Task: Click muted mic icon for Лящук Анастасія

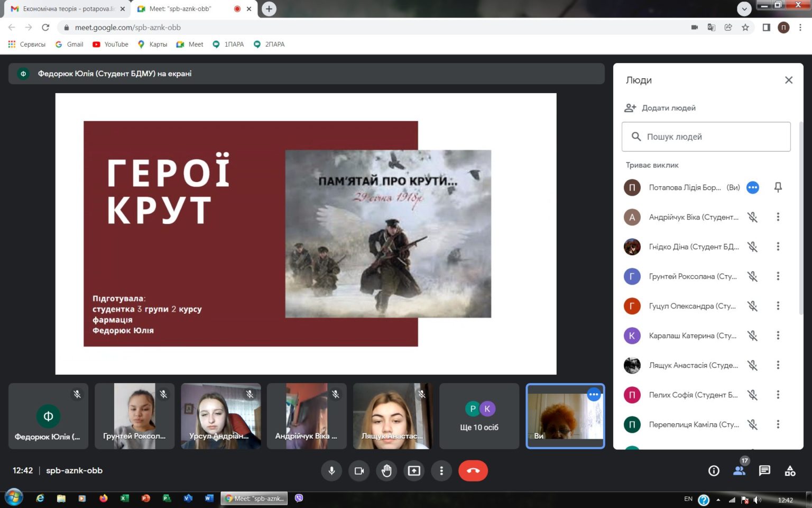Action: coord(752,365)
